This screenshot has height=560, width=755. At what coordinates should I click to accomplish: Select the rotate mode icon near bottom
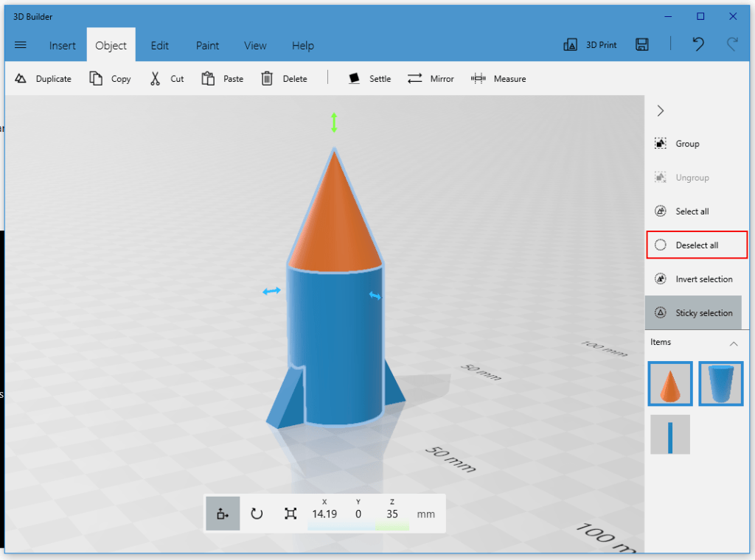pyautogui.click(x=257, y=514)
